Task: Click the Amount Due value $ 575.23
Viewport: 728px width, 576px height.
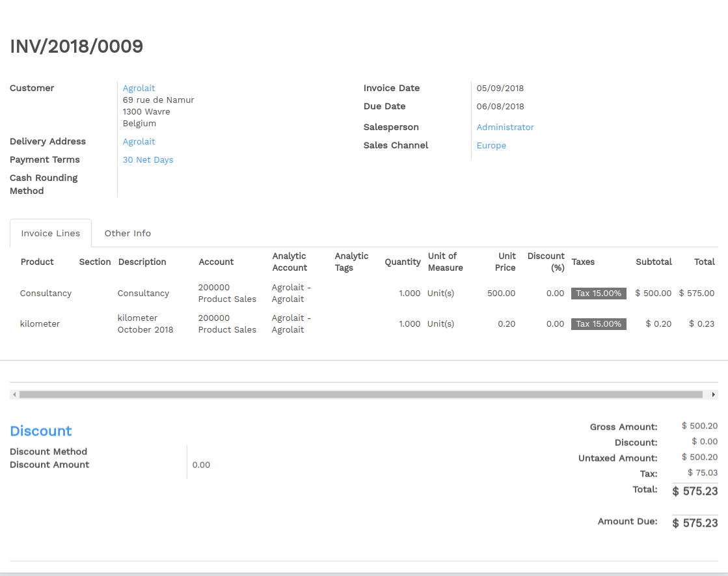Action: 695,523
